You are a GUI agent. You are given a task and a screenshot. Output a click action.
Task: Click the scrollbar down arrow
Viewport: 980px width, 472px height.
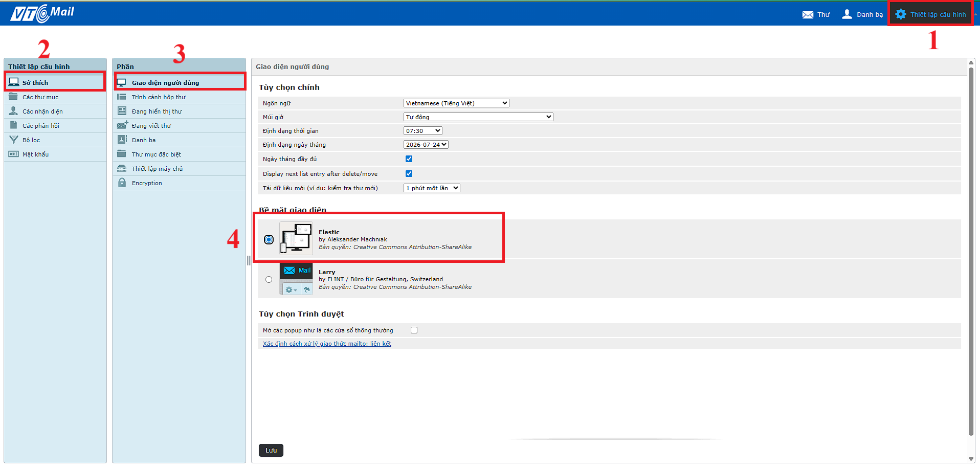[971, 459]
